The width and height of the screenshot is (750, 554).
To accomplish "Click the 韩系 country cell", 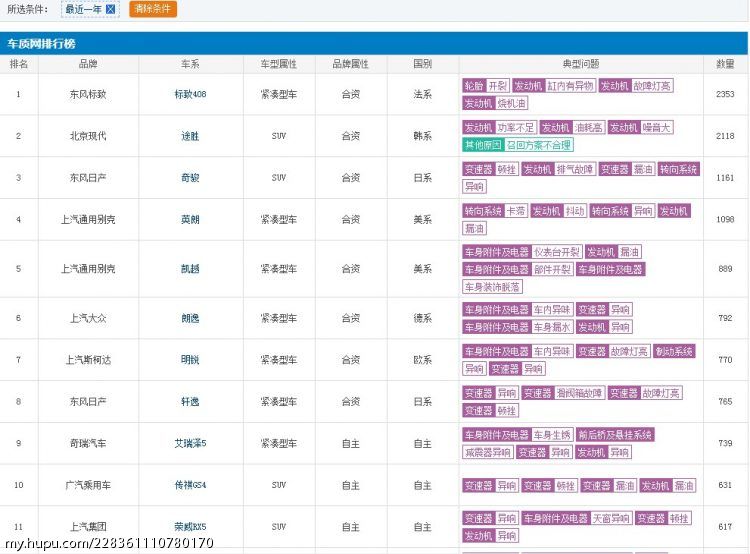I will (x=422, y=136).
